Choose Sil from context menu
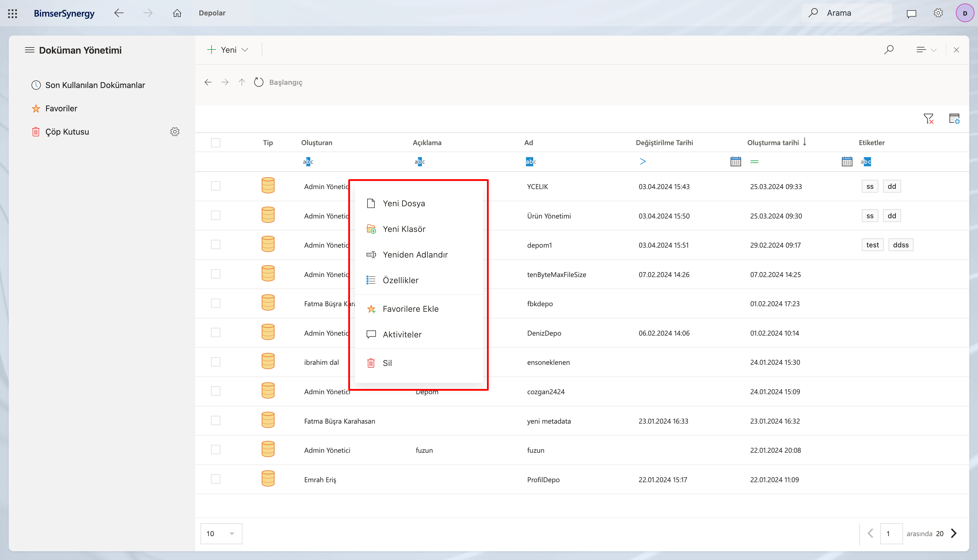Screen dimensions: 978x560 (418, 363)
